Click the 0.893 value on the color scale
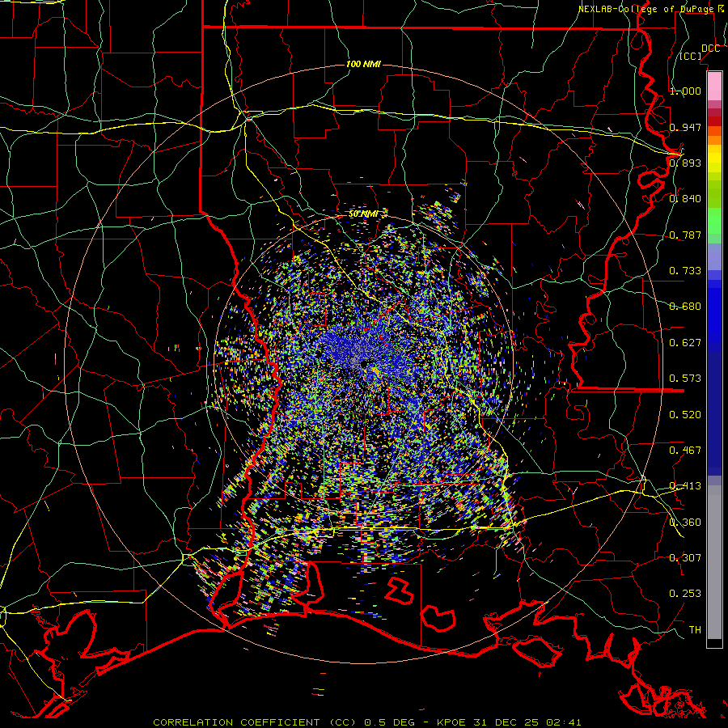Viewport: 728px width, 728px height. click(x=685, y=163)
